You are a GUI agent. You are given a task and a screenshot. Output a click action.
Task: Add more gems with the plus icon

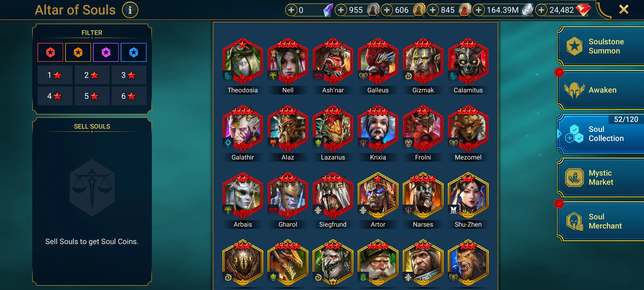point(541,10)
